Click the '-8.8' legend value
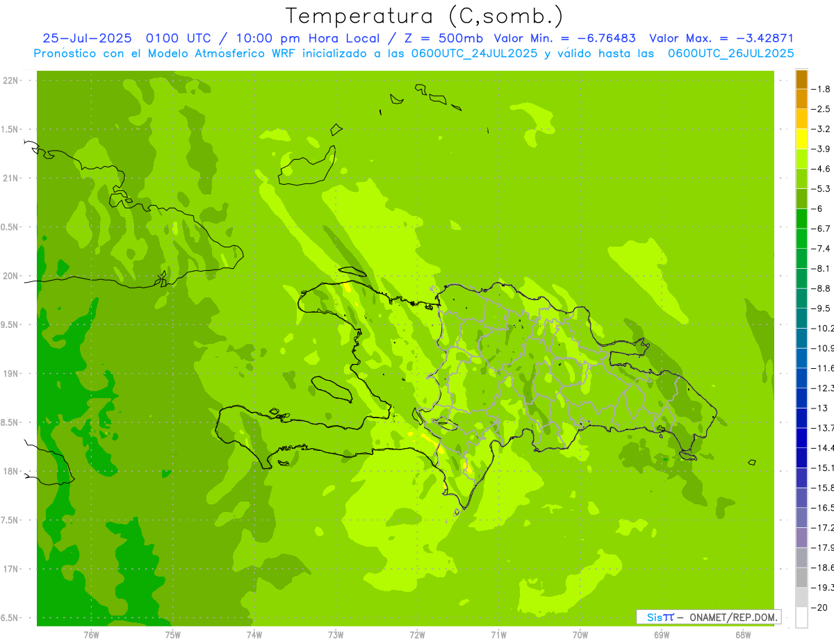Viewport: 834px width, 644px height. 822,288
